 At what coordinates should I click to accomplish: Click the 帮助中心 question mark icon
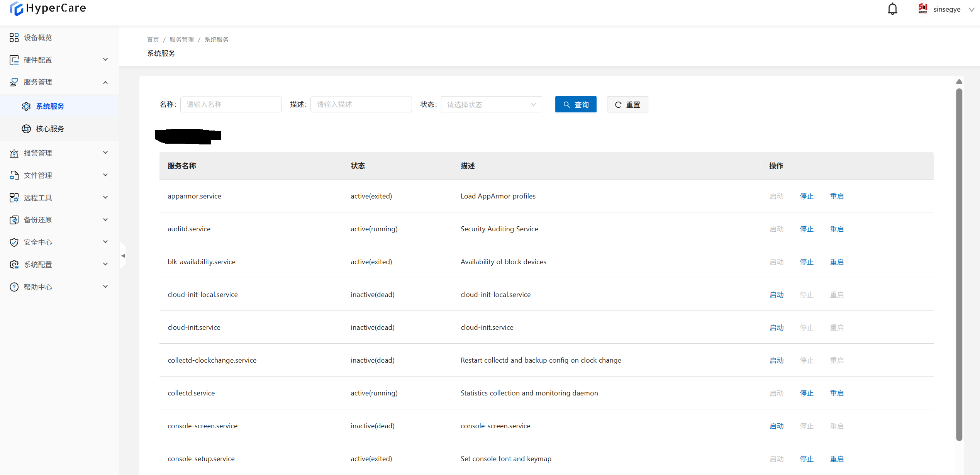point(14,287)
